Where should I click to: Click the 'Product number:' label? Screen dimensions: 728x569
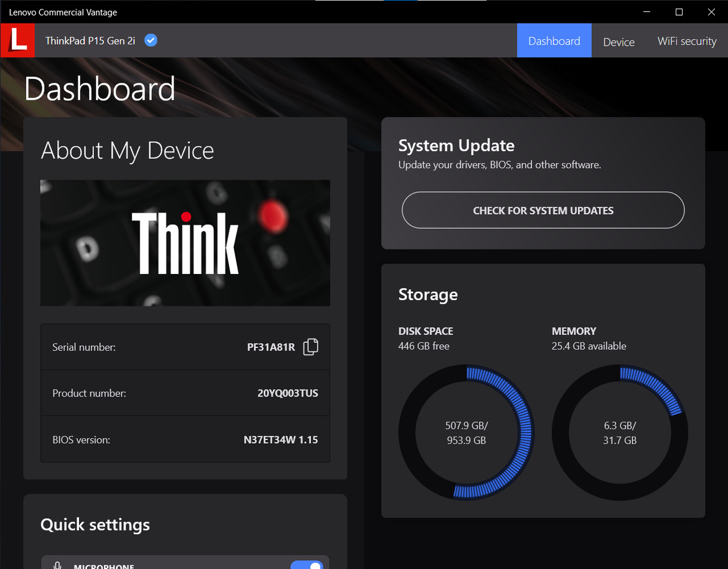click(89, 393)
